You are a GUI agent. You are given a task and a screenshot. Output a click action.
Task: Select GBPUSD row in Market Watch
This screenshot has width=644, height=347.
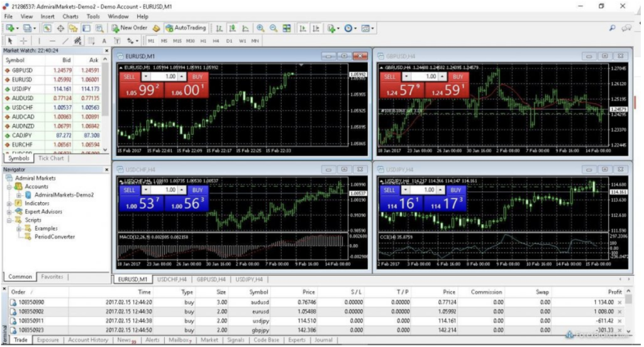[22, 70]
